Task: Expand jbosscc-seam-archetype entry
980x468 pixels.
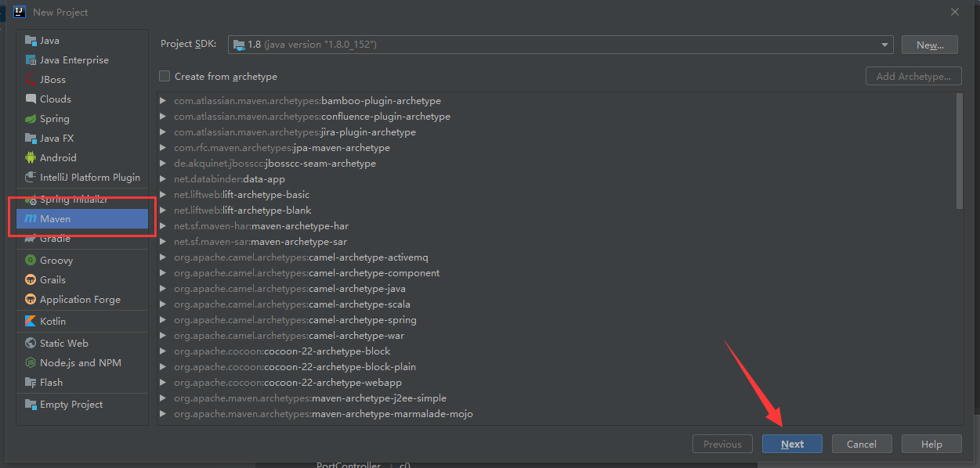Action: 163,164
